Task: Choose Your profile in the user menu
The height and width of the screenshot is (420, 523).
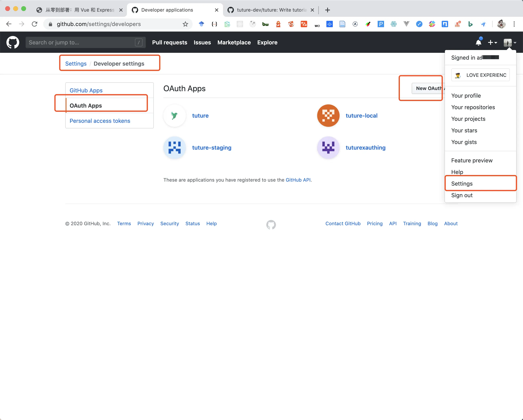Action: (x=480, y=96)
